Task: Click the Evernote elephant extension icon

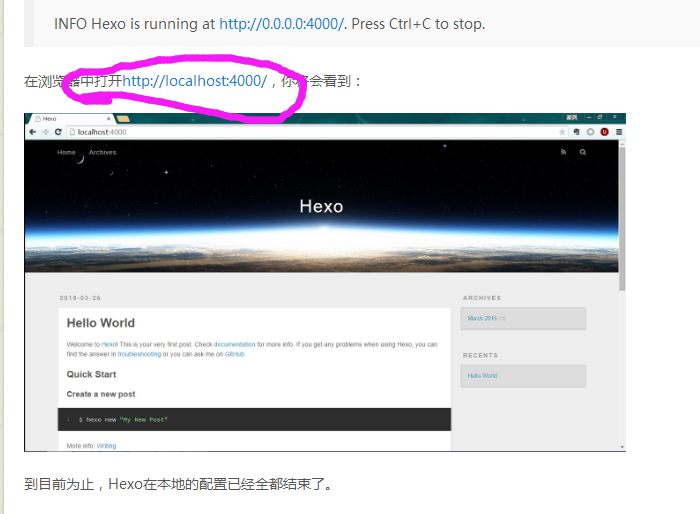Action: coord(576,132)
